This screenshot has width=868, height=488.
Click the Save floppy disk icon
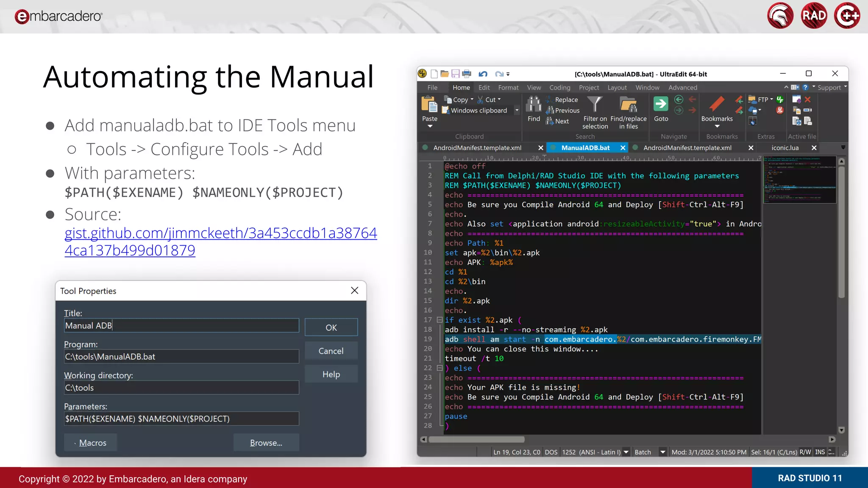456,74
